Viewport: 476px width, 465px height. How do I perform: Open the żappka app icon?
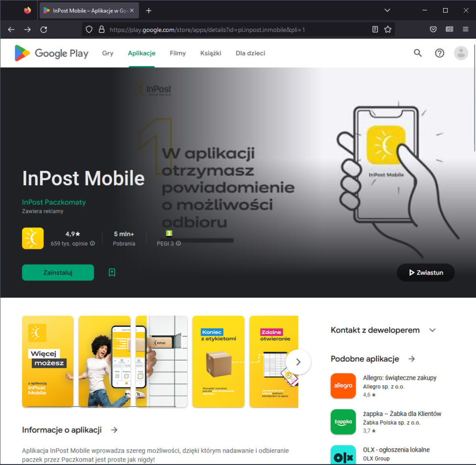[343, 422]
